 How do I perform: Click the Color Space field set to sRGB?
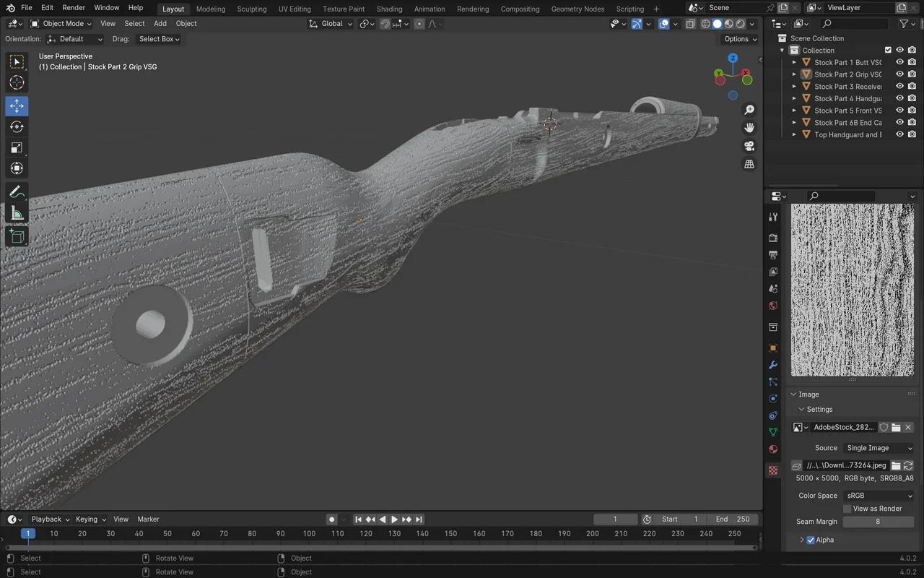coord(878,496)
